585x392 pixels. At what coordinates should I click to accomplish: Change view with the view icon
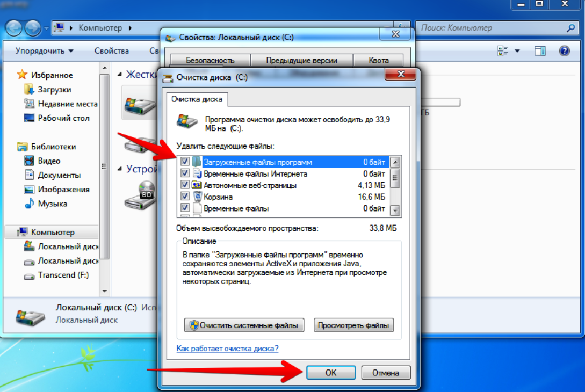click(x=503, y=50)
